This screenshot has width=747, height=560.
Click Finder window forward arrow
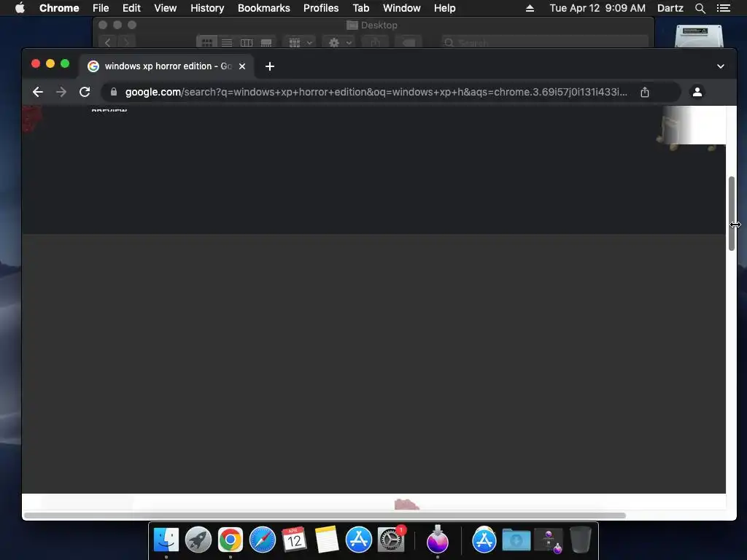coord(126,42)
